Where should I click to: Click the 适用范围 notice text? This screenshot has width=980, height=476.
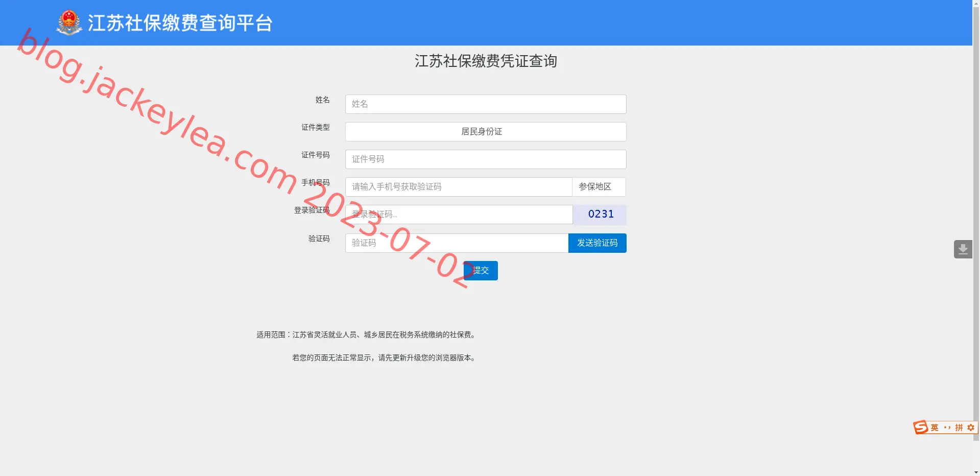tap(367, 335)
